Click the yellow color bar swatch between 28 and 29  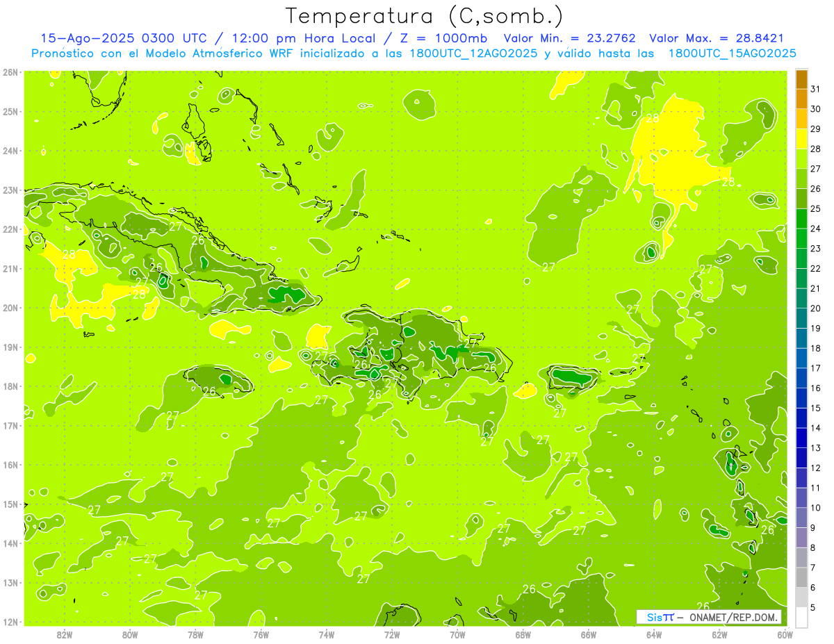(x=801, y=138)
